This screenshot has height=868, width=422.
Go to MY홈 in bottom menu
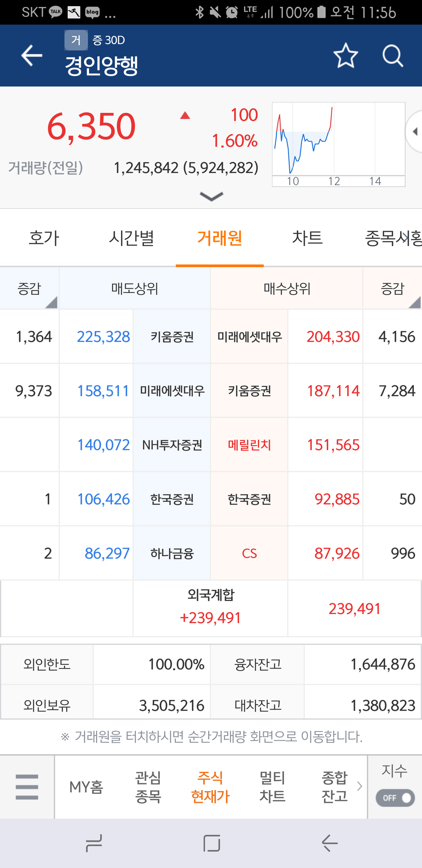click(x=86, y=787)
